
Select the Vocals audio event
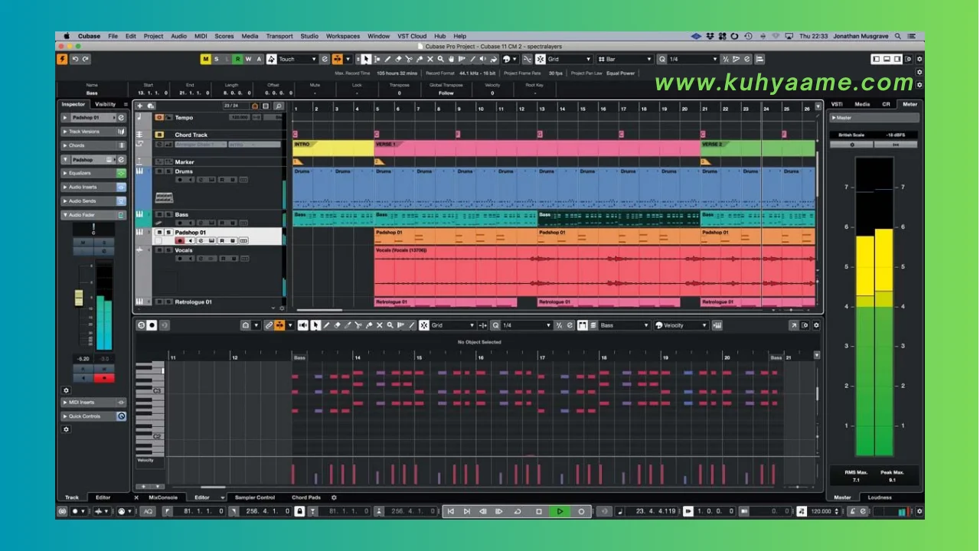click(594, 271)
